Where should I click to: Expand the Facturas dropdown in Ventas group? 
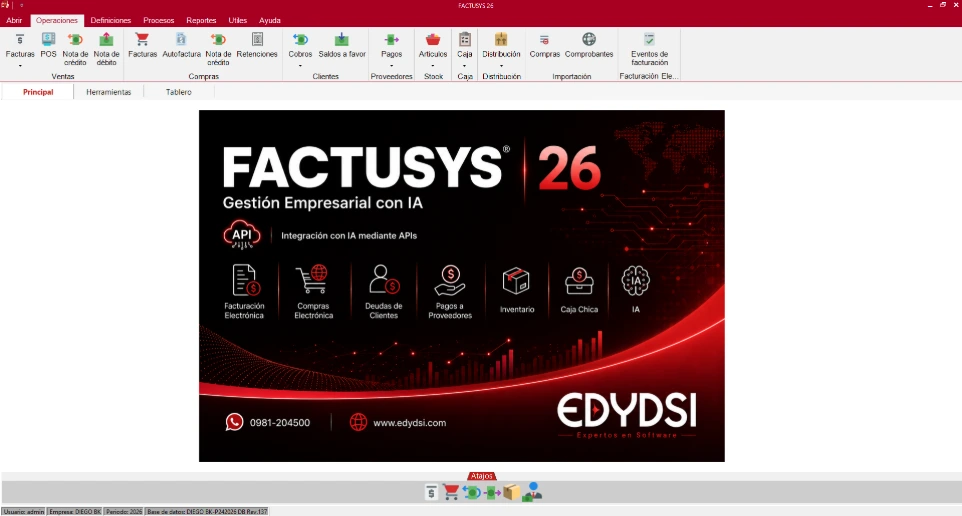[20, 66]
